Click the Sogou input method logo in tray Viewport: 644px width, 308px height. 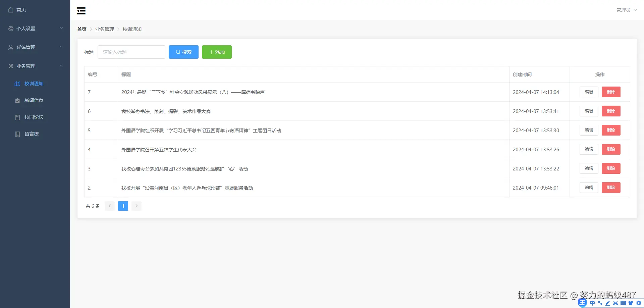click(582, 303)
